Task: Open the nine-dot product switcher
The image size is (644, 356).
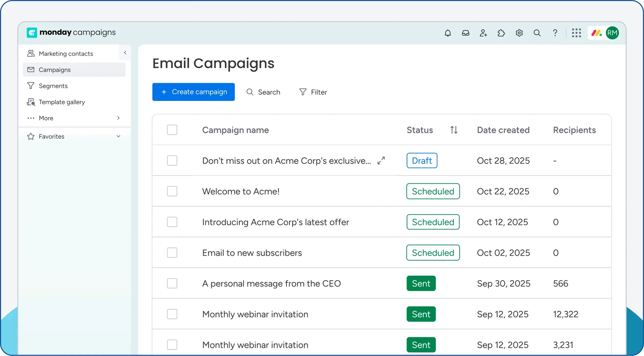Action: pos(576,33)
